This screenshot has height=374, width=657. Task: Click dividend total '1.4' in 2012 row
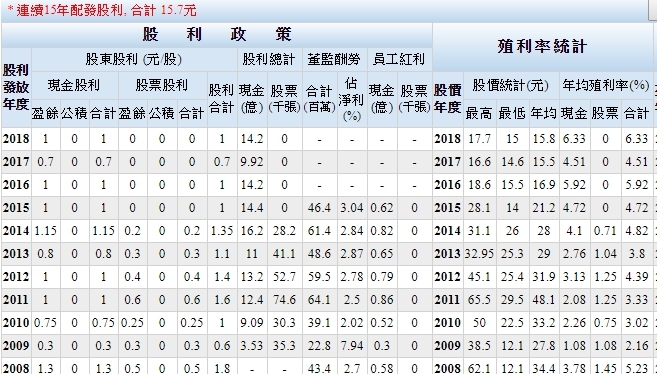(x=222, y=277)
